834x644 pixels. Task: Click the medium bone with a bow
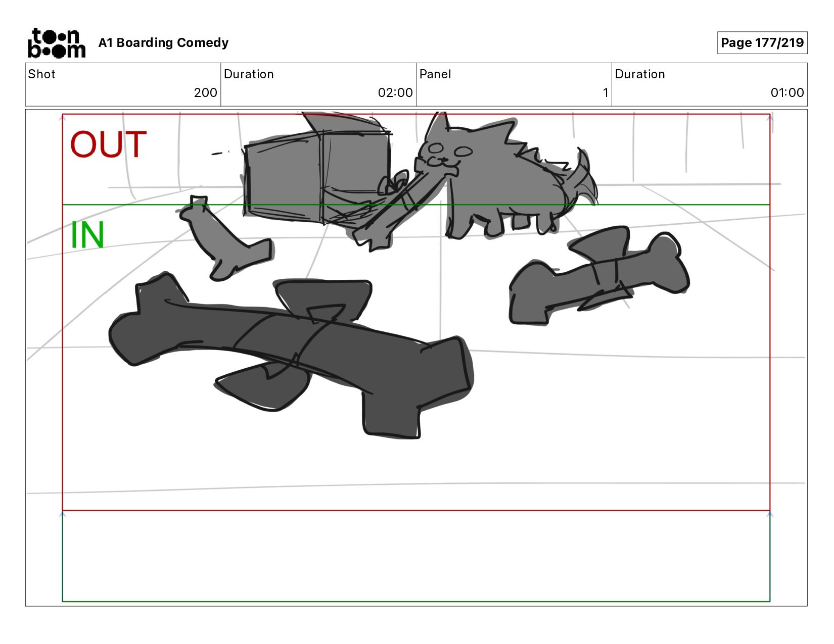tap(599, 275)
